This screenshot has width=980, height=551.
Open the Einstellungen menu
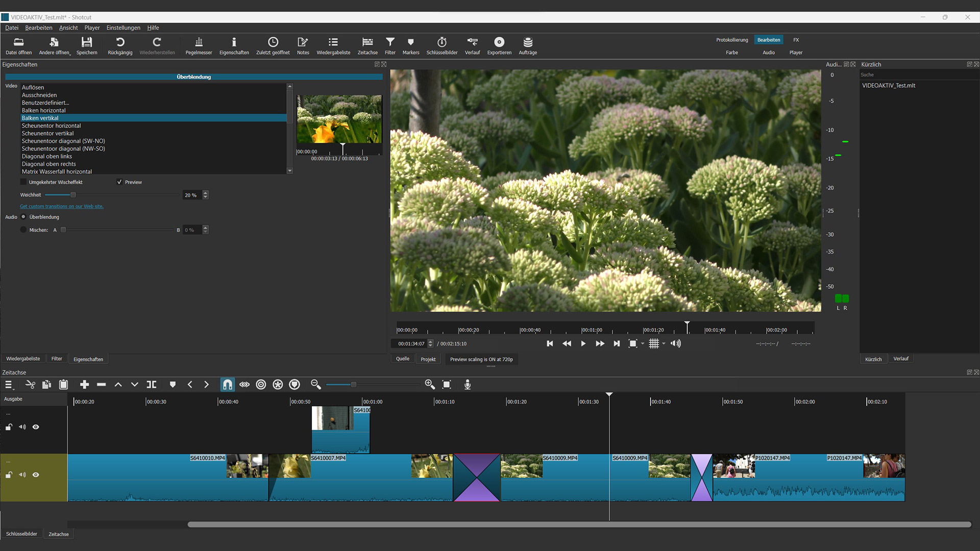(123, 28)
